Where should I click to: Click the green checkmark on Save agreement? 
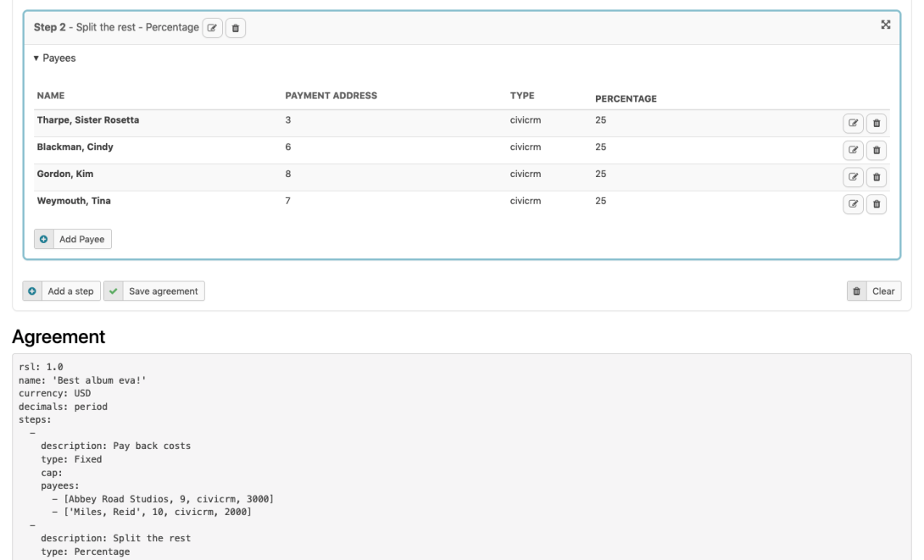pos(113,291)
